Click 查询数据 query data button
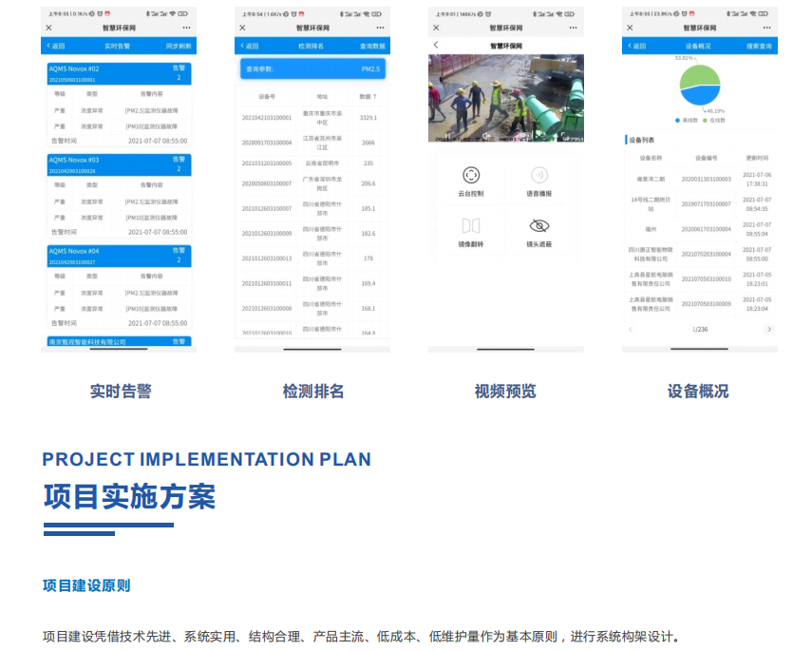 [x=372, y=46]
